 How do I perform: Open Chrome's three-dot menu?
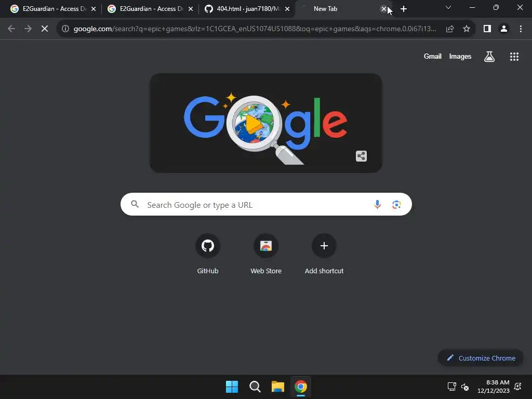tap(521, 29)
